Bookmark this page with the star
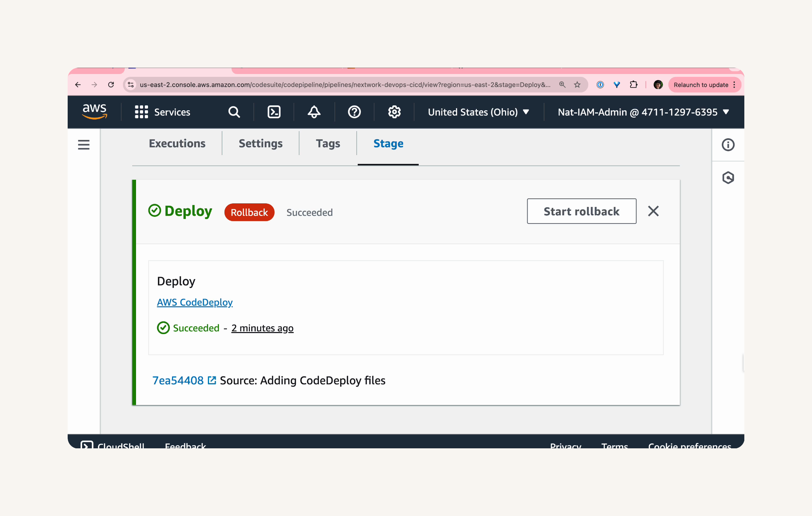This screenshot has width=812, height=516. point(577,85)
